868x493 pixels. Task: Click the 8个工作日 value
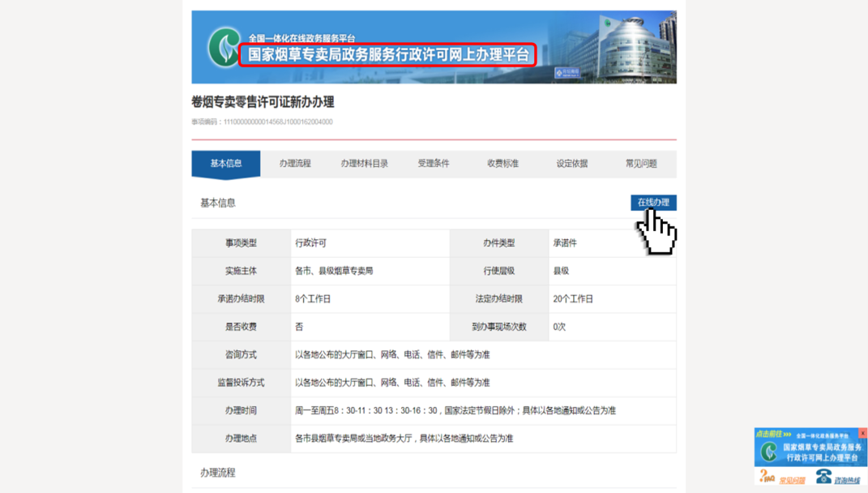(x=313, y=299)
